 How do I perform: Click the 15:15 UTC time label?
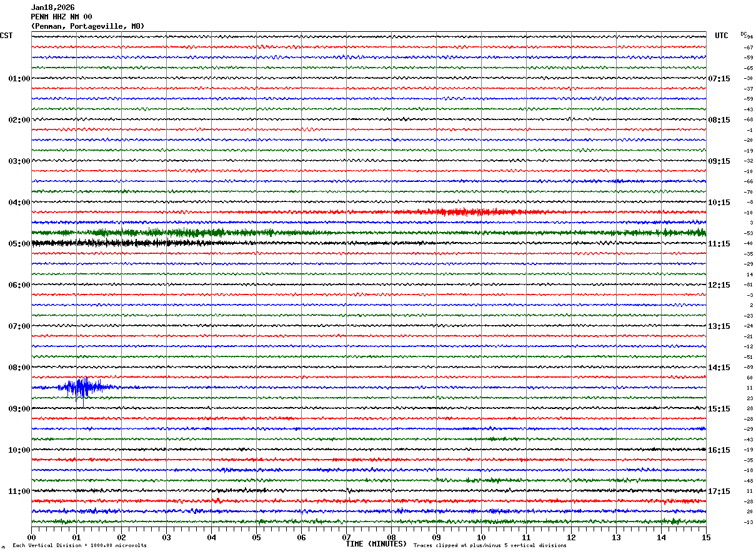(719, 409)
